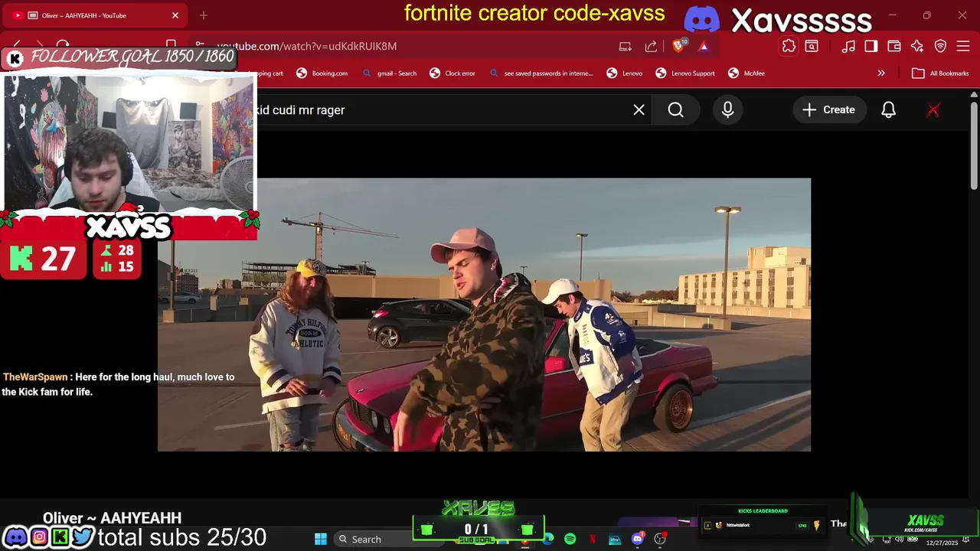Open the gmail - Search bookmark
Image resolution: width=980 pixels, height=551 pixels.
click(x=390, y=73)
